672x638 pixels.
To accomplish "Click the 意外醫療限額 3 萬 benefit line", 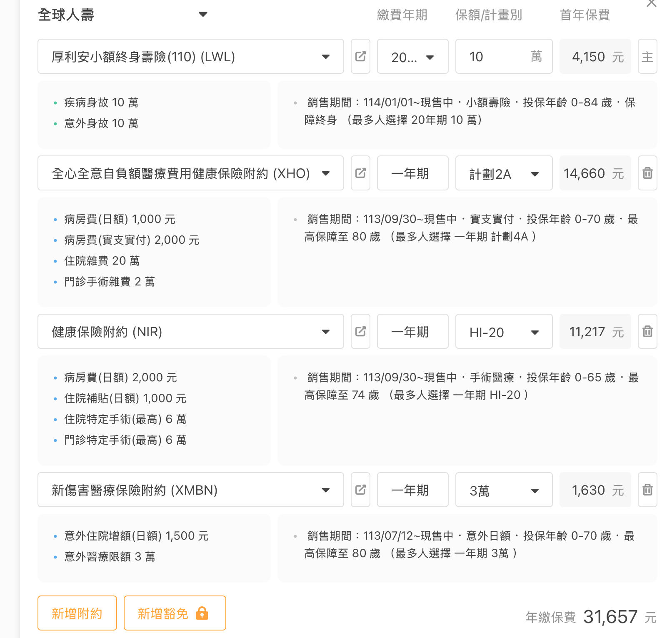I will (x=110, y=556).
